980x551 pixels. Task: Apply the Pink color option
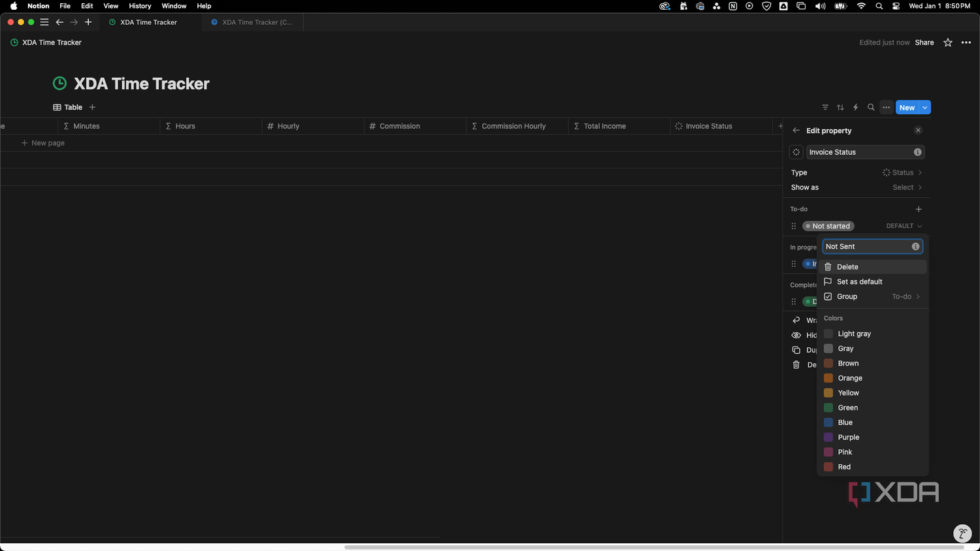click(x=872, y=452)
